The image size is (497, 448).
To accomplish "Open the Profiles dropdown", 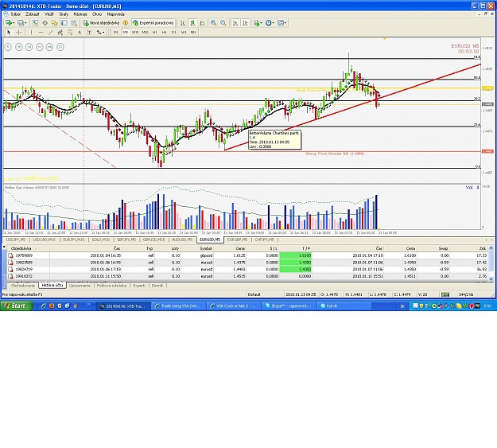I will pos(22,23).
